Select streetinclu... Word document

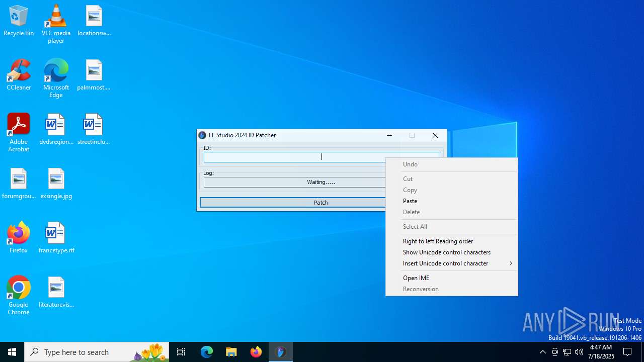(94, 129)
